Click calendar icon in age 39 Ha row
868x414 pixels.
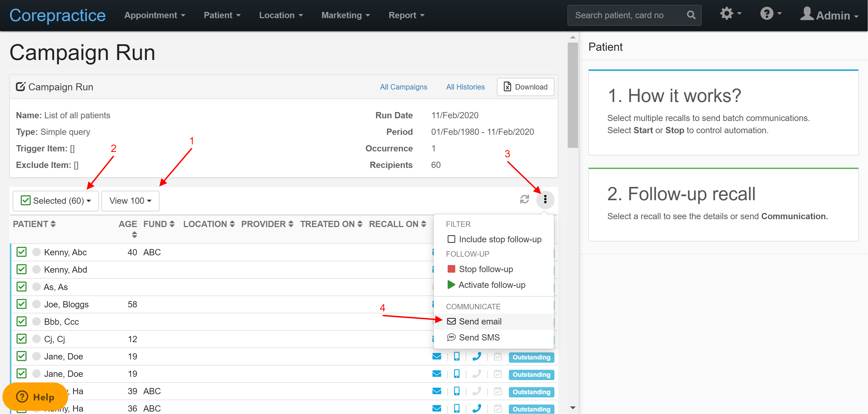pyautogui.click(x=498, y=391)
